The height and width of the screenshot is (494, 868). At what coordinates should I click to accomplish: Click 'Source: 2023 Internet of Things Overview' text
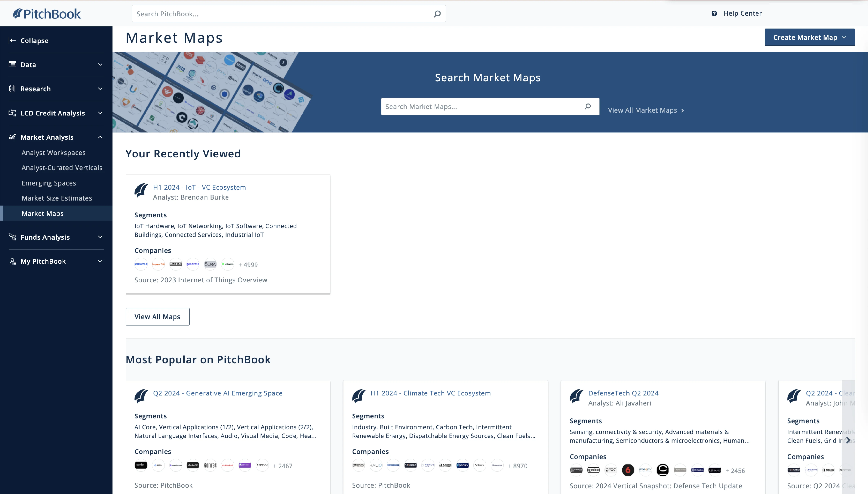click(201, 280)
